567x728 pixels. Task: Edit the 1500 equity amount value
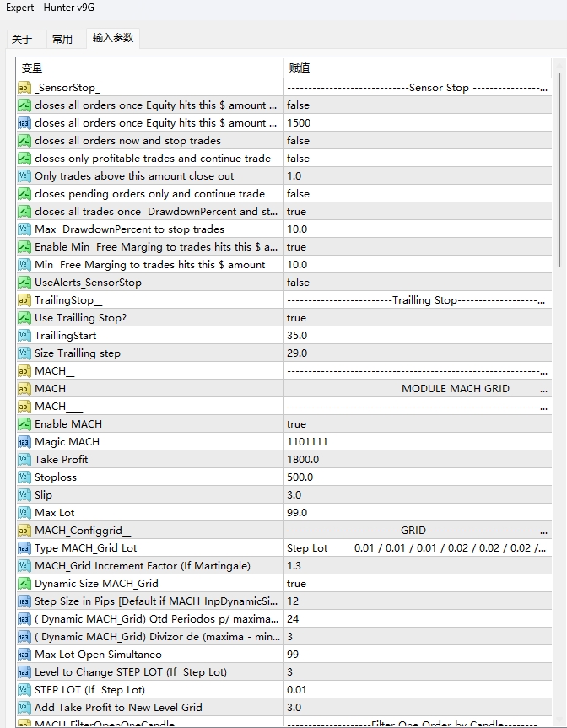418,123
